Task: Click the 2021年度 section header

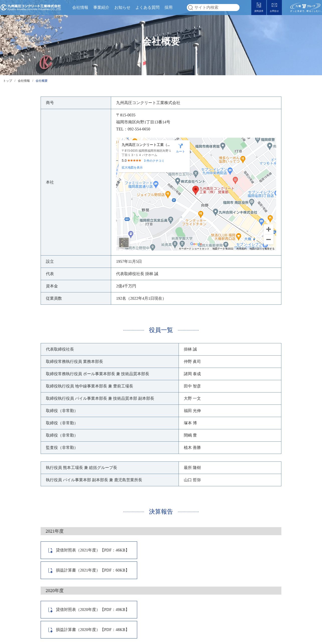Action: pyautogui.click(x=161, y=531)
